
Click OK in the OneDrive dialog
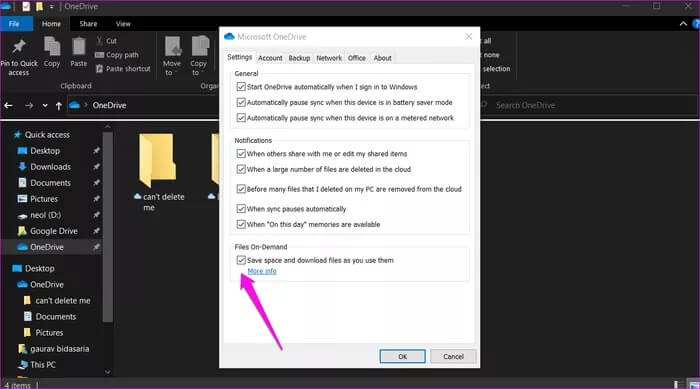tap(402, 356)
